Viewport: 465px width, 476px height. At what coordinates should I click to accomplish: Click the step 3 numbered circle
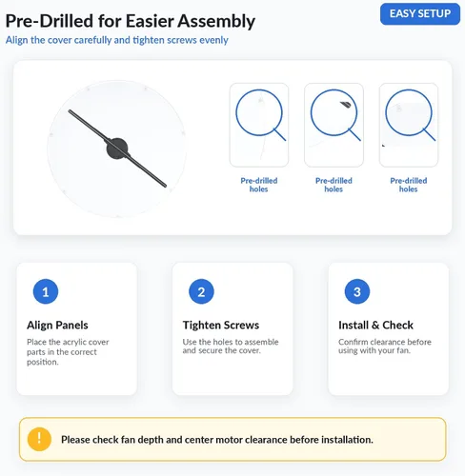click(357, 291)
